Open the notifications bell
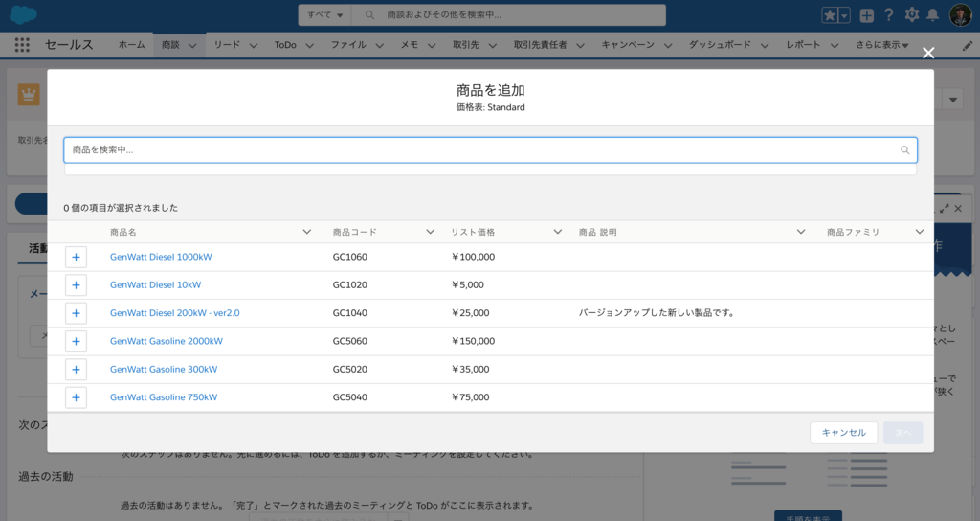Viewport: 980px width, 521px height. (932, 15)
